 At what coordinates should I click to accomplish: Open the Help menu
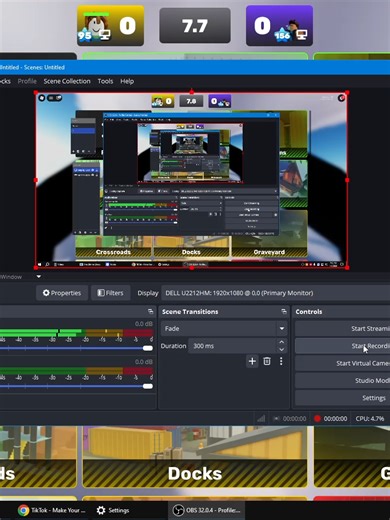[127, 81]
